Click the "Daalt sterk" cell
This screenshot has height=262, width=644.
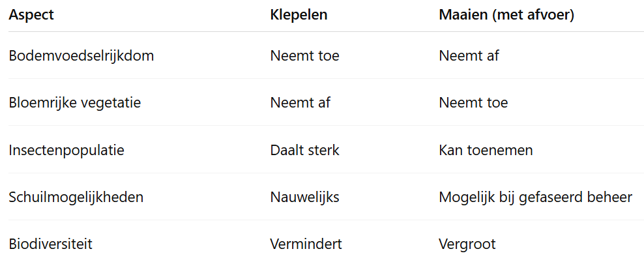point(304,150)
